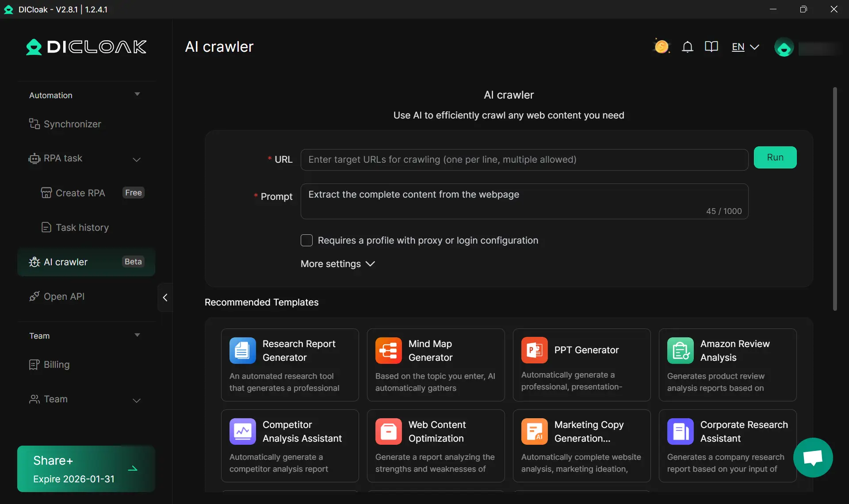The image size is (849, 504).
Task: Click the Mind Map Generator icon
Action: 388,351
